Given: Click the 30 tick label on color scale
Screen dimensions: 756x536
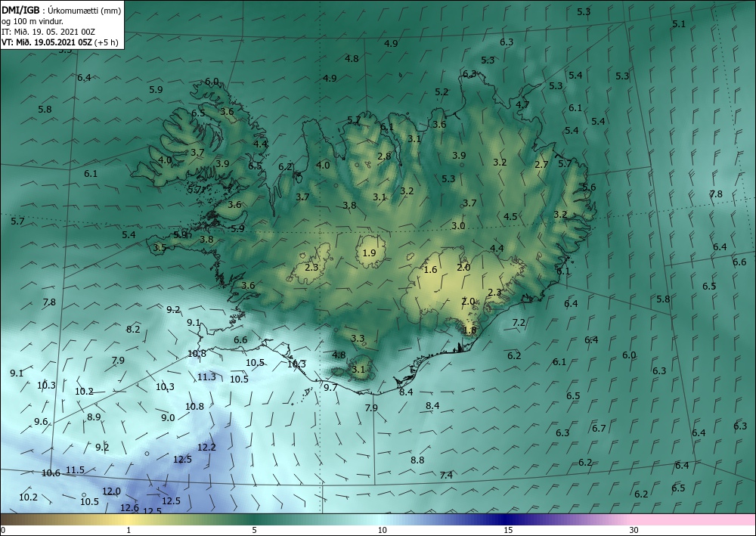Looking at the screenshot, I should (x=634, y=530).
